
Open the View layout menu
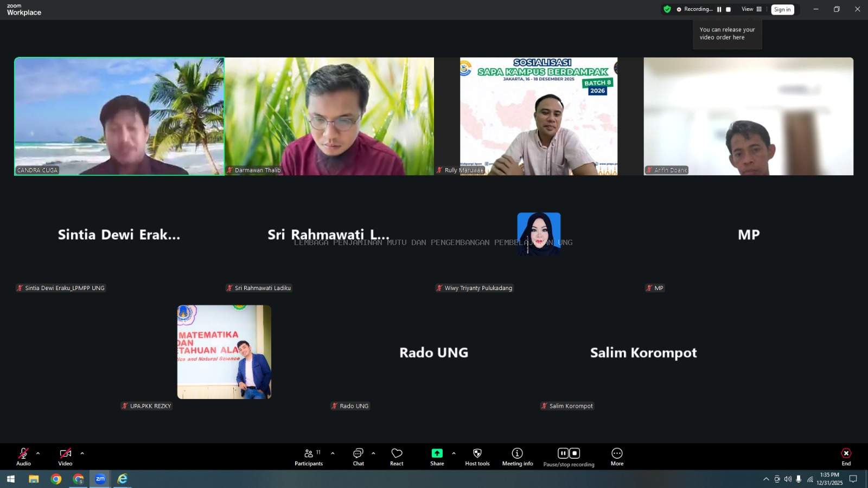pyautogui.click(x=751, y=9)
